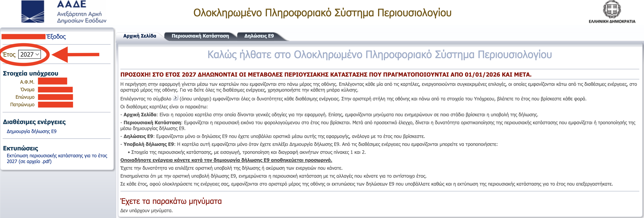
Task: Click the red arrow pointing at the year
Action: coord(75,54)
